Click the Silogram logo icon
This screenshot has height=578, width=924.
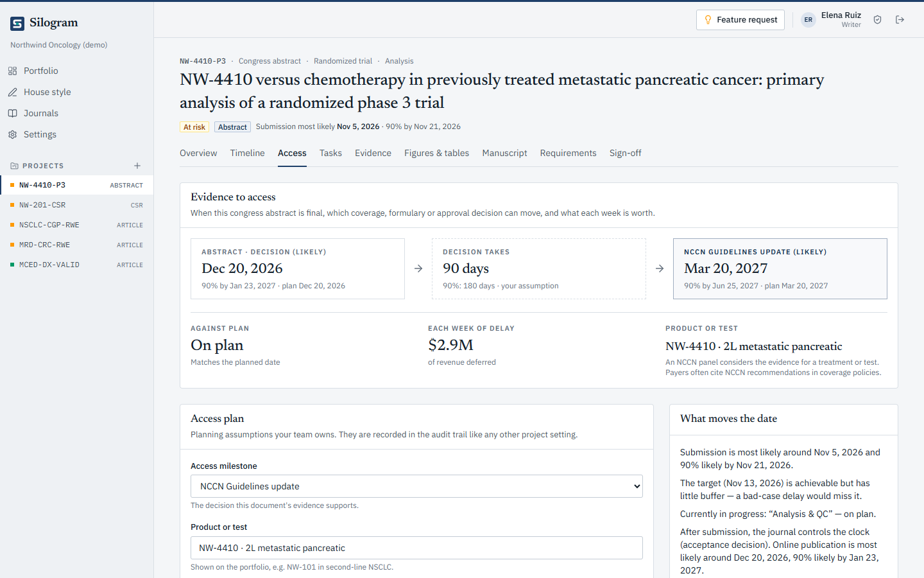(x=17, y=24)
